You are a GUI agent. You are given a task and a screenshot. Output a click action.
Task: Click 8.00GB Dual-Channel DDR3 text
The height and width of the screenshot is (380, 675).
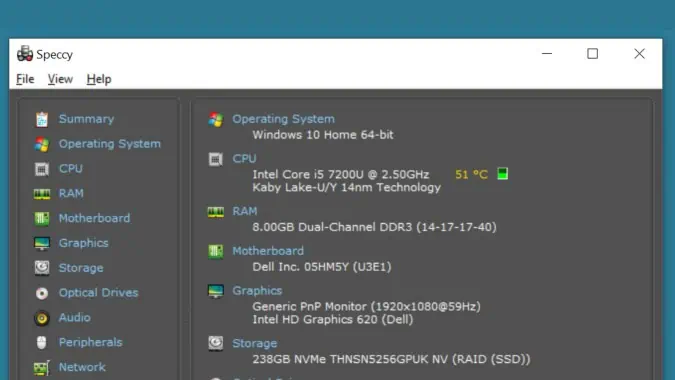click(375, 227)
